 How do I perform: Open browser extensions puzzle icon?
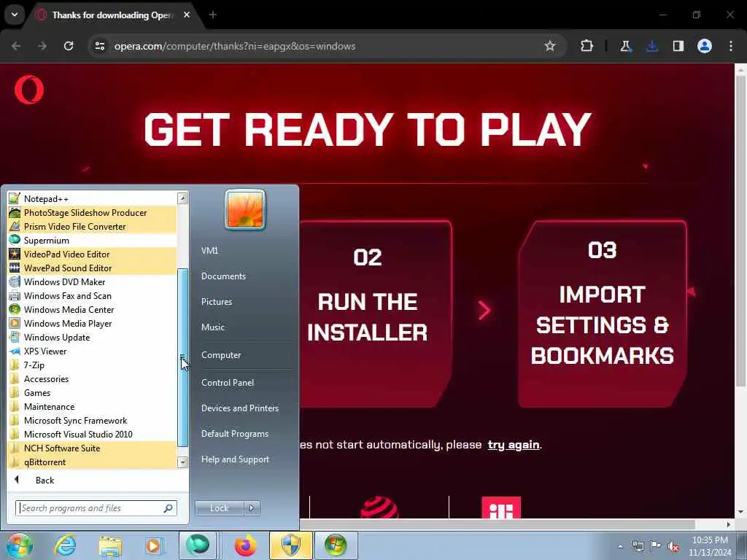tap(587, 46)
